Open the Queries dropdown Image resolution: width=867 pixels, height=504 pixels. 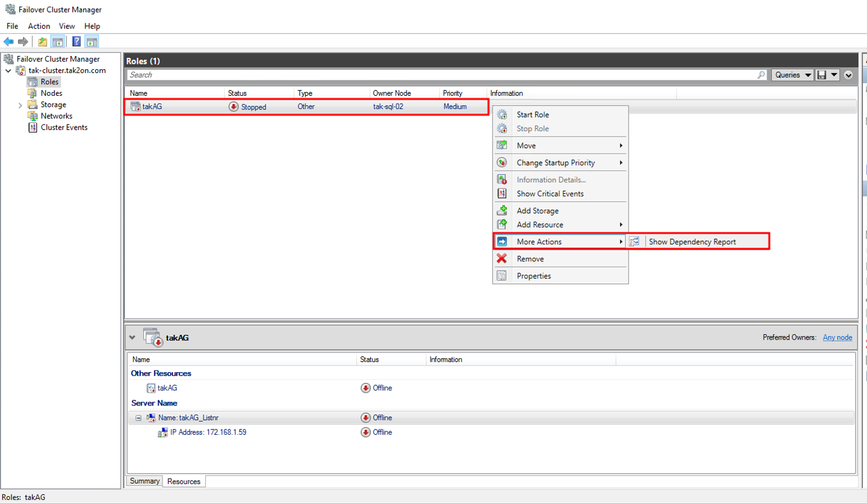[792, 75]
